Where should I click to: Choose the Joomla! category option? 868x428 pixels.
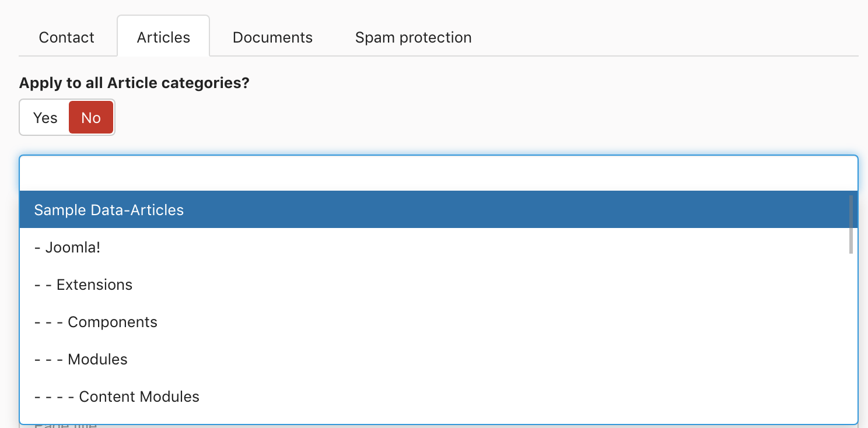point(67,247)
